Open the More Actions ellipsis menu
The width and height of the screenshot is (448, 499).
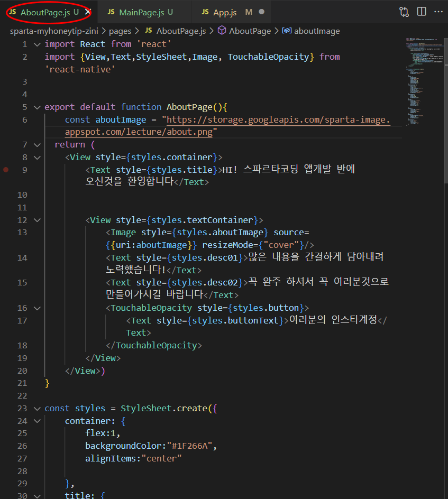(438, 12)
